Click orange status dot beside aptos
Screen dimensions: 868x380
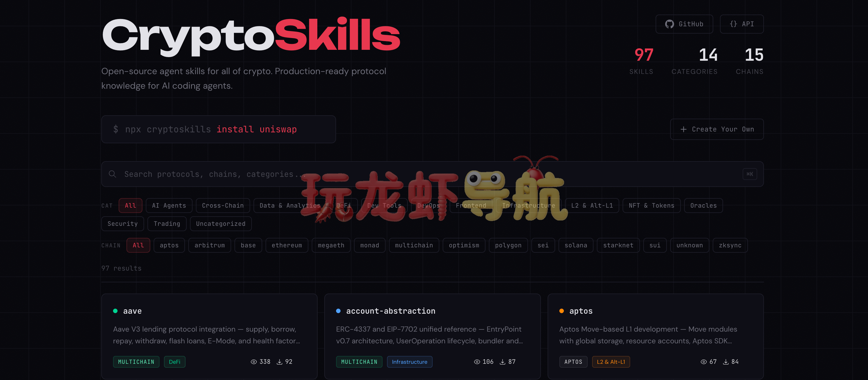coord(561,311)
